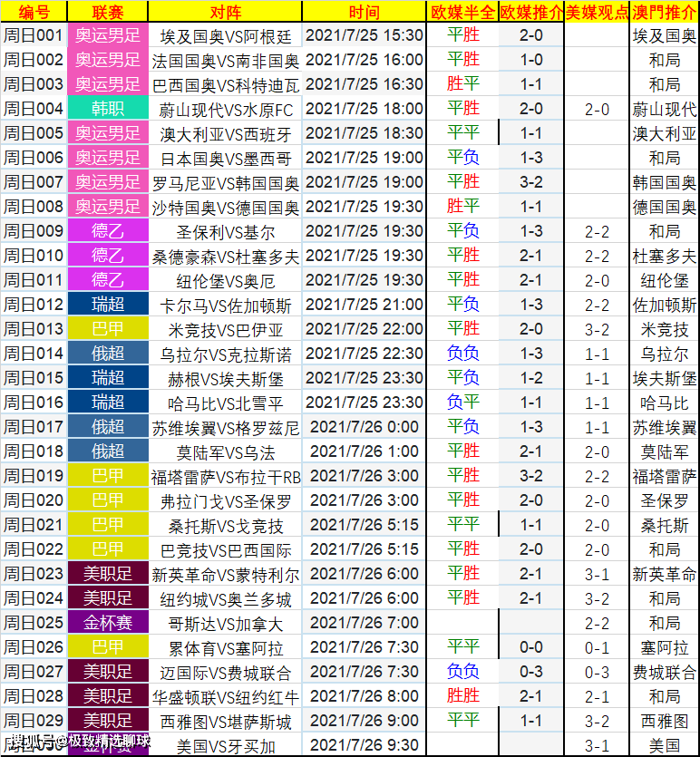Select match 迈国际VS费城联合

[225, 672]
